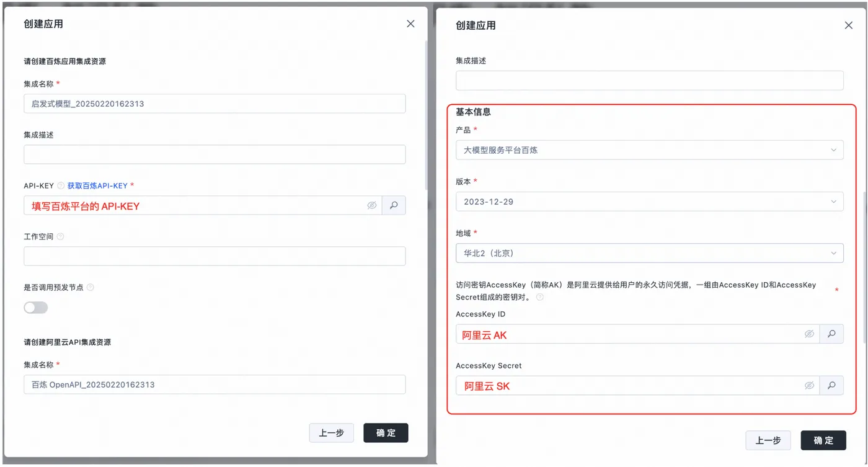868x467 pixels.
Task: Click 上一步 in the API-KEY dialog
Action: (x=331, y=433)
